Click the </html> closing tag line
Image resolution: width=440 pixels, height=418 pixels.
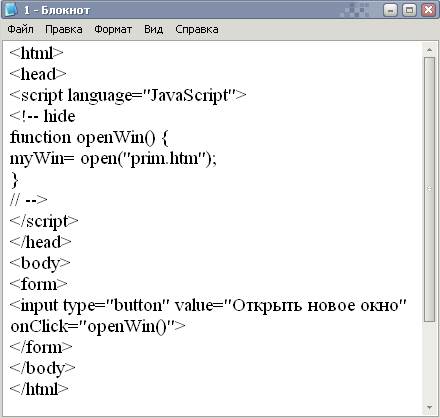39,389
